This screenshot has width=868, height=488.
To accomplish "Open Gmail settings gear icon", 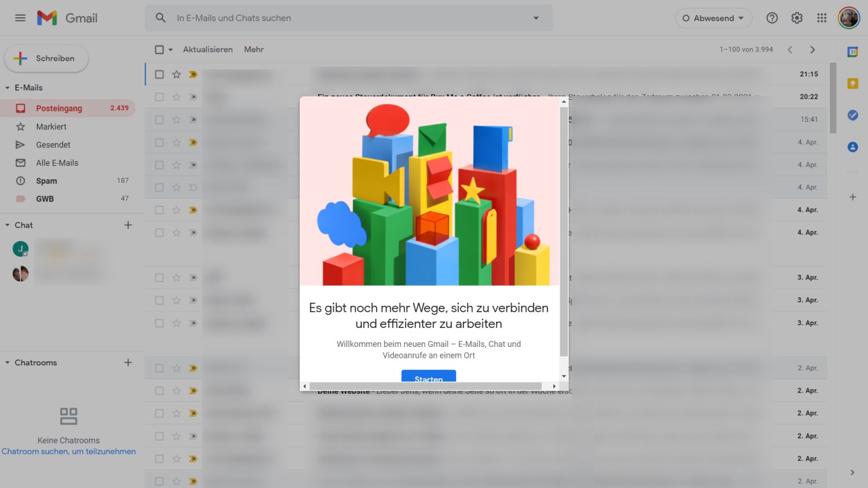I will coord(797,18).
